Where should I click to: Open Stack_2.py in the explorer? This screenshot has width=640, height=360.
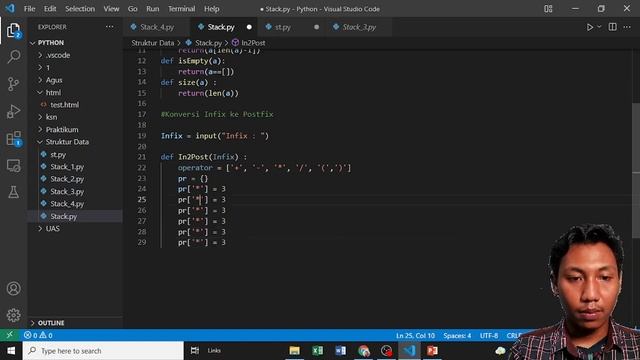67,179
